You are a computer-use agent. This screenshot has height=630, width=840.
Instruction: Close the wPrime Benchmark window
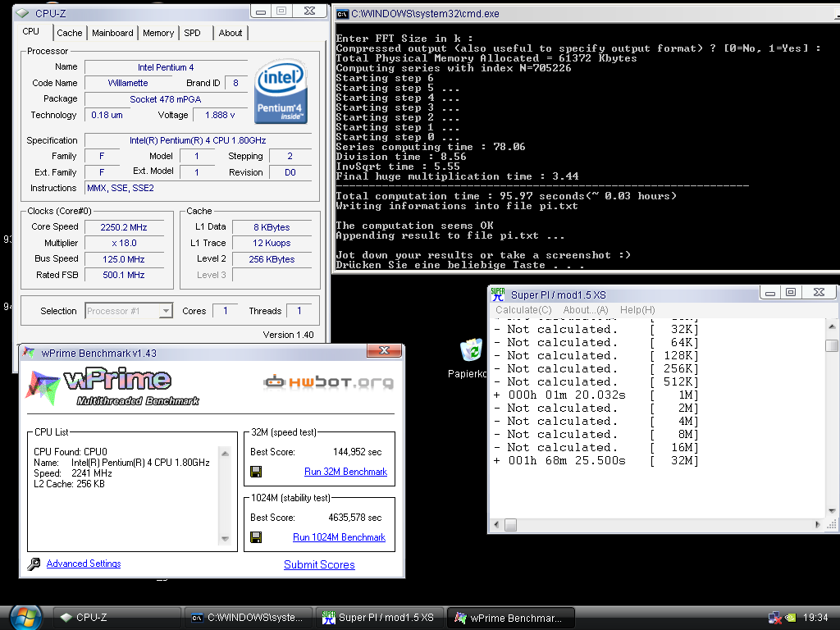point(384,350)
